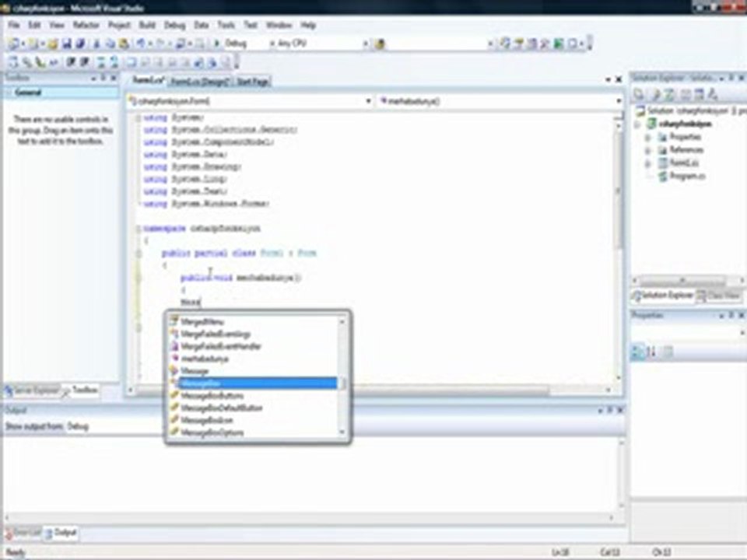The width and height of the screenshot is (747, 560).
Task: Open the File menu
Action: [x=14, y=25]
